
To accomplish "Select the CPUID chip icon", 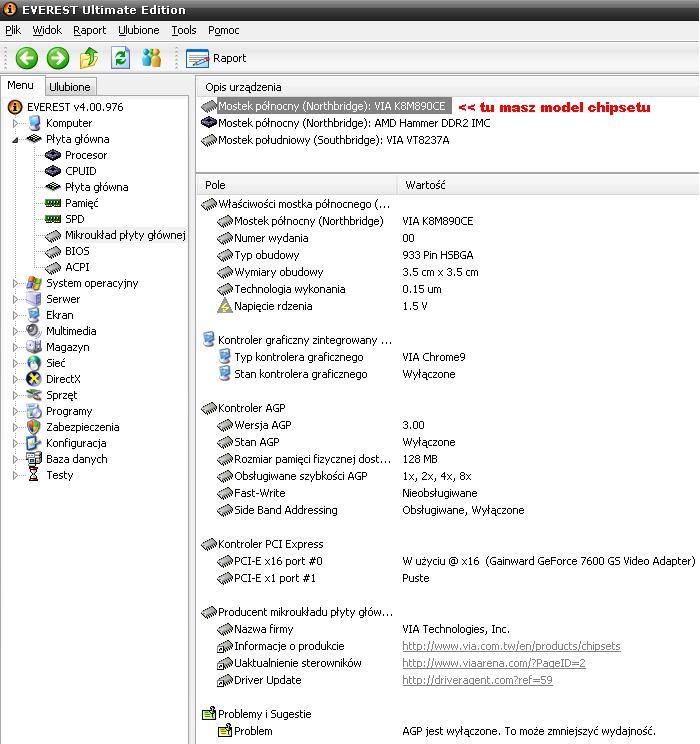I will coord(53,171).
